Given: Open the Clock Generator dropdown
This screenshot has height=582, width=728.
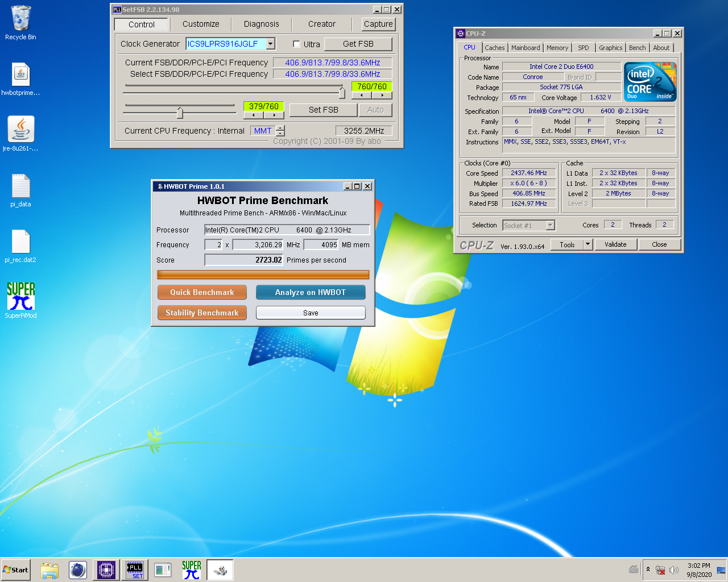Looking at the screenshot, I should [271, 44].
